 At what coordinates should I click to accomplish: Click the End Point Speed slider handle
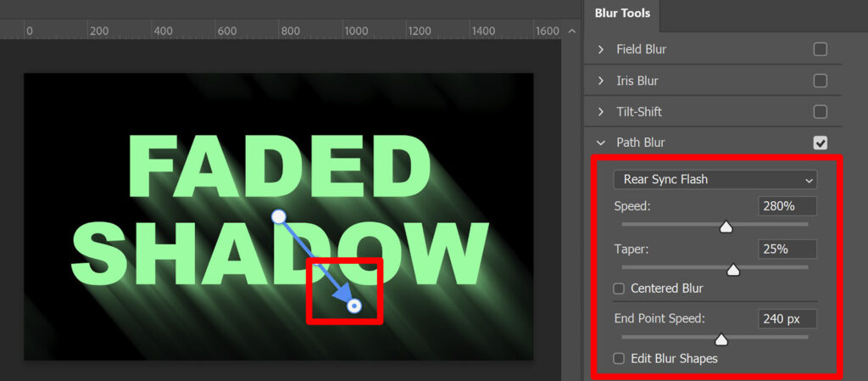(721, 339)
